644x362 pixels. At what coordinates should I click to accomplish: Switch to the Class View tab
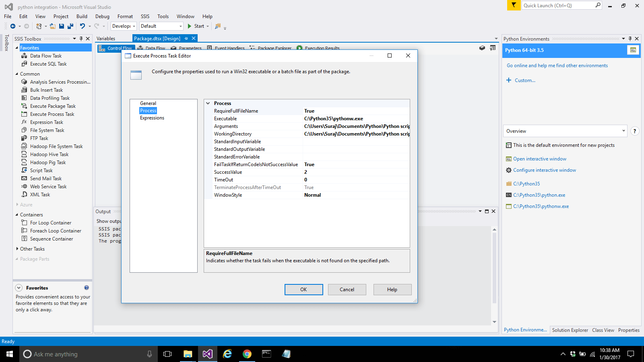click(603, 330)
